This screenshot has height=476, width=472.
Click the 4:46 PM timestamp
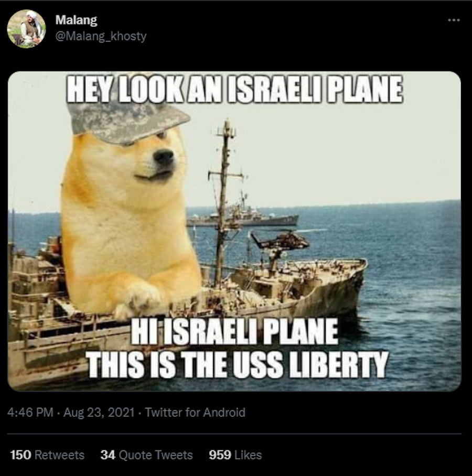(x=30, y=413)
